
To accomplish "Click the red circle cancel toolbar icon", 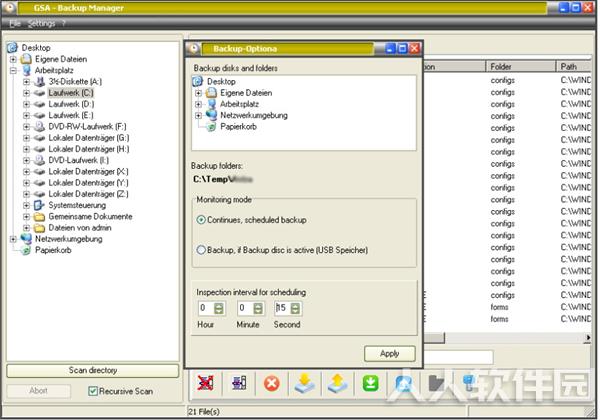I will [272, 383].
